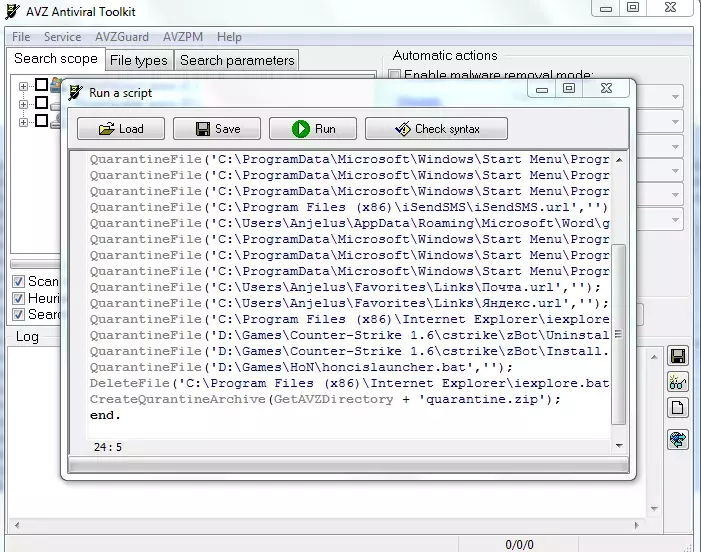Run the script
This screenshot has height=552, width=701.
pos(313,129)
